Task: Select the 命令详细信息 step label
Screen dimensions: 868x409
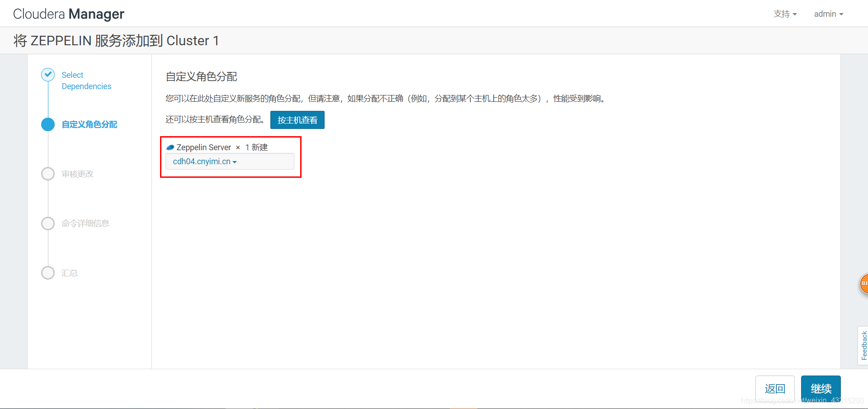Action: 85,224
